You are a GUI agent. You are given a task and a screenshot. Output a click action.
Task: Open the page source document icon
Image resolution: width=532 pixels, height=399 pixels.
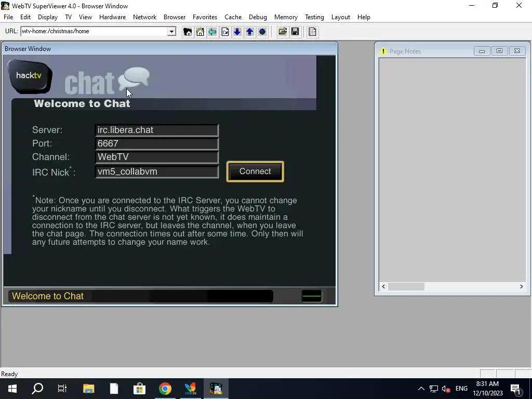[312, 32]
